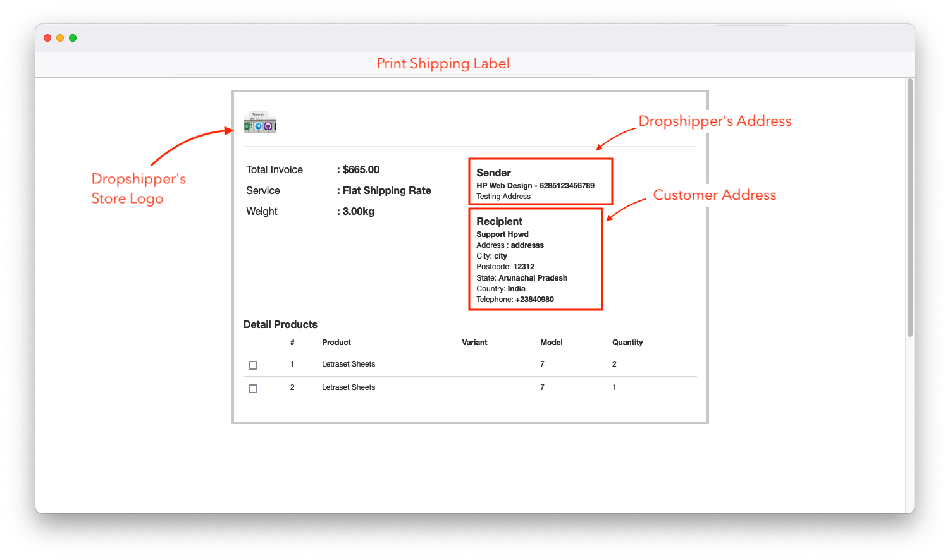Click the Telegram tooltip above the dock icons
Image resolution: width=950 pixels, height=560 pixels.
(x=258, y=114)
